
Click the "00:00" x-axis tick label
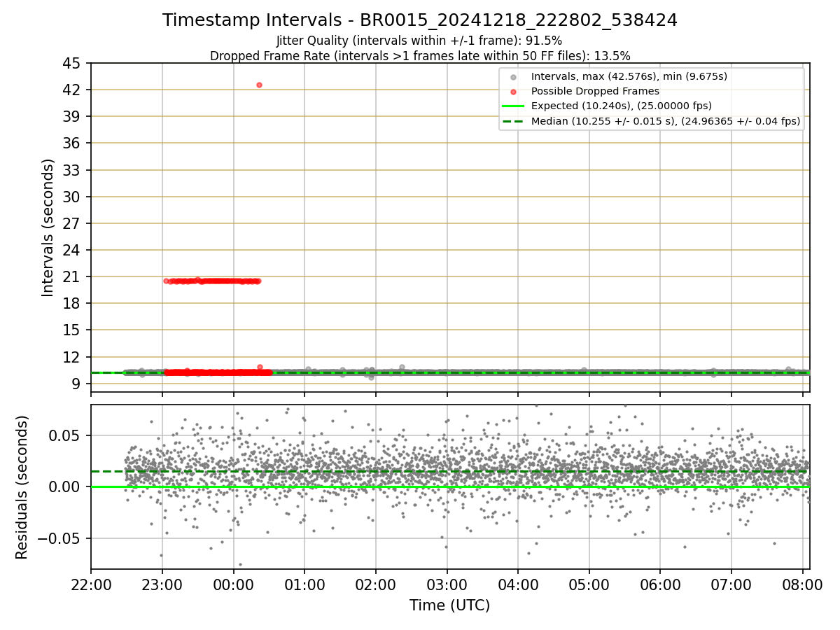[234, 584]
